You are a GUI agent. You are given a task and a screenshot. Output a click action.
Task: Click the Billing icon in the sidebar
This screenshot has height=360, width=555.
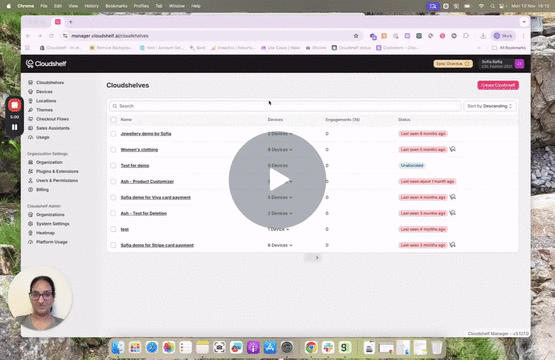point(30,190)
